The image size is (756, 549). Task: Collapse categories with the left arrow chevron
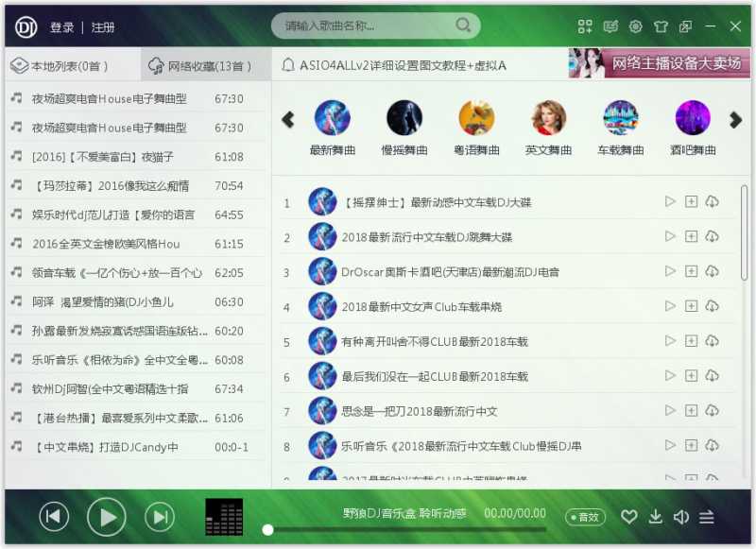287,120
